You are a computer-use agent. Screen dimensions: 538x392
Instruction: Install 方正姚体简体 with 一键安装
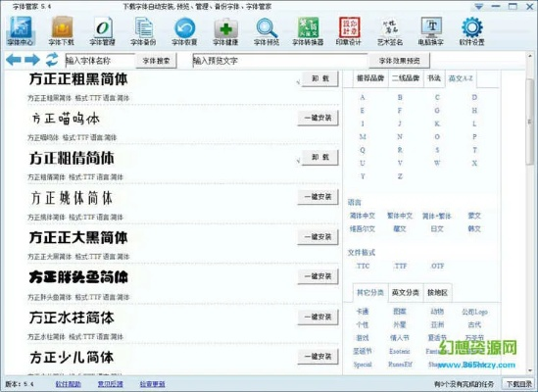pos(318,197)
